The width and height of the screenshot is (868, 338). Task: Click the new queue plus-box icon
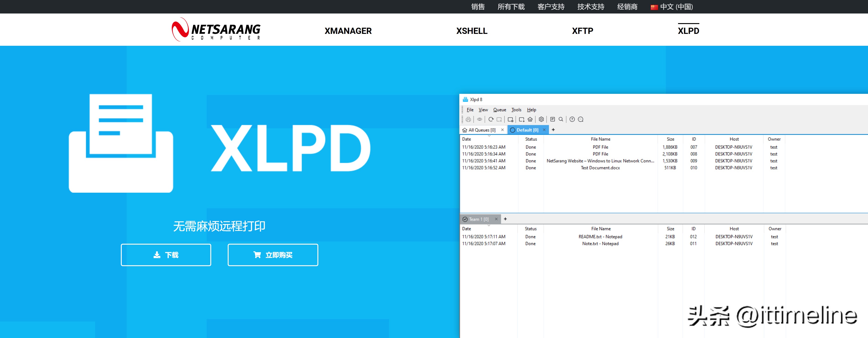pos(522,119)
